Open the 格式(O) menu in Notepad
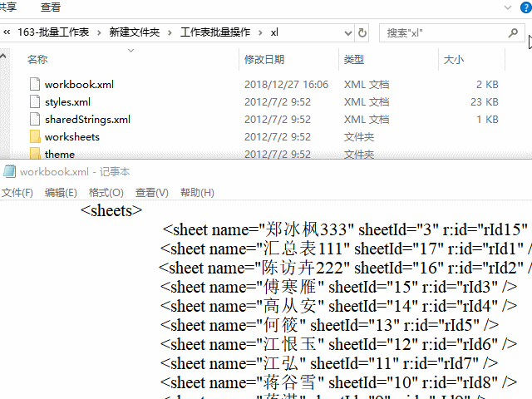The height and width of the screenshot is (399, 532). [106, 193]
